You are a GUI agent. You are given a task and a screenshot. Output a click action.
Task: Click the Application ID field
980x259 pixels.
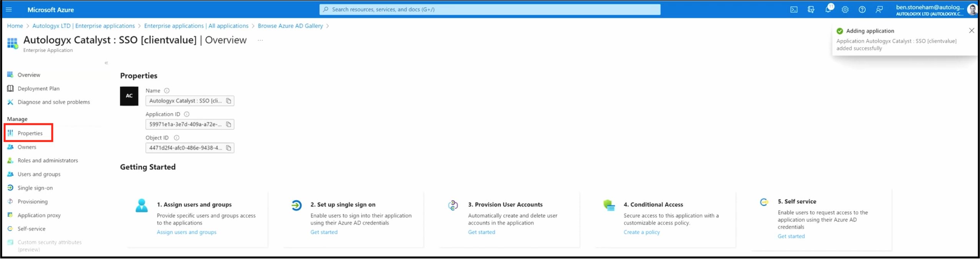(190, 124)
